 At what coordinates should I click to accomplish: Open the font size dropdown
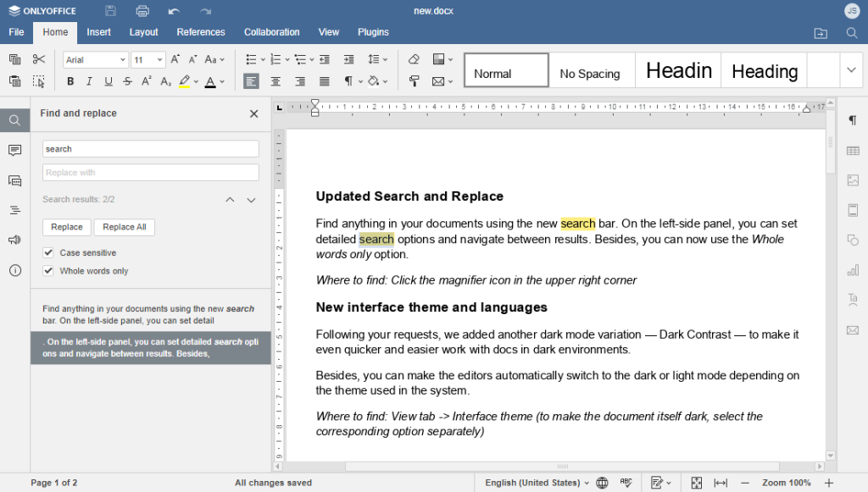pyautogui.click(x=160, y=59)
